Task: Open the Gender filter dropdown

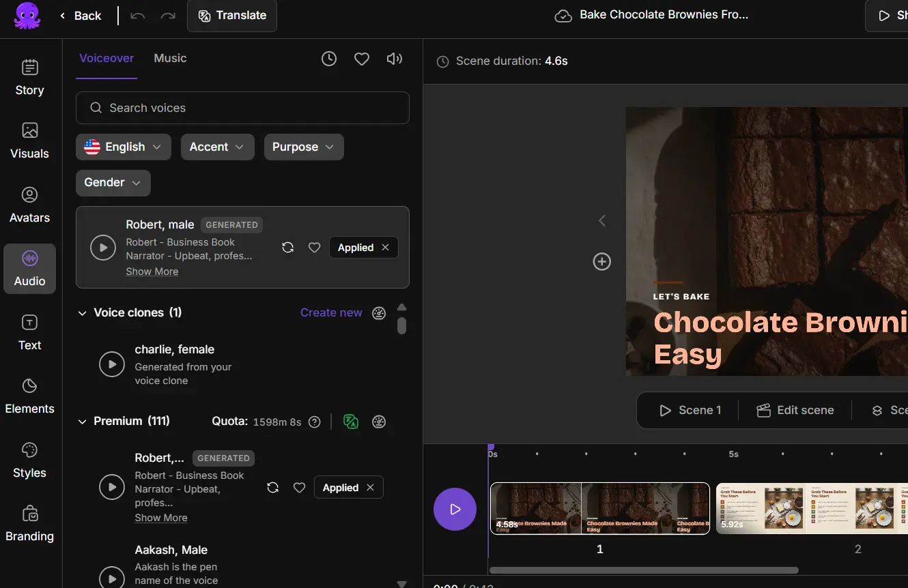Action: 113,182
